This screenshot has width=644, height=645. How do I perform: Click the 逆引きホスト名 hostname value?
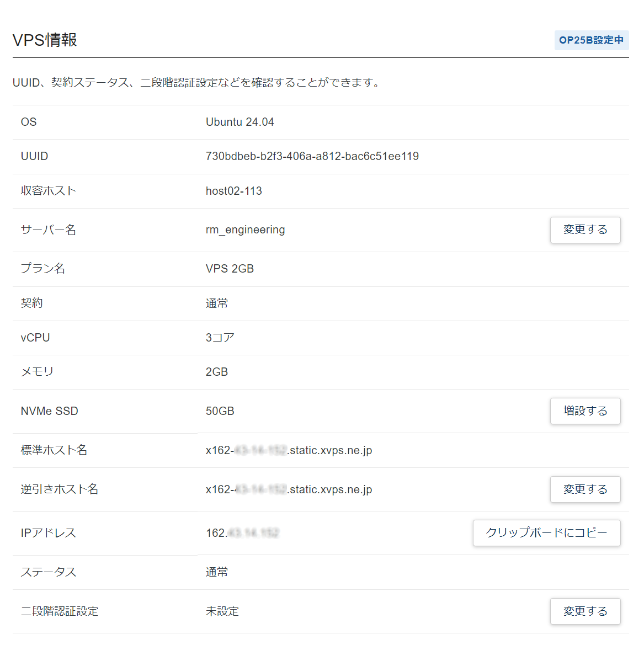(289, 489)
